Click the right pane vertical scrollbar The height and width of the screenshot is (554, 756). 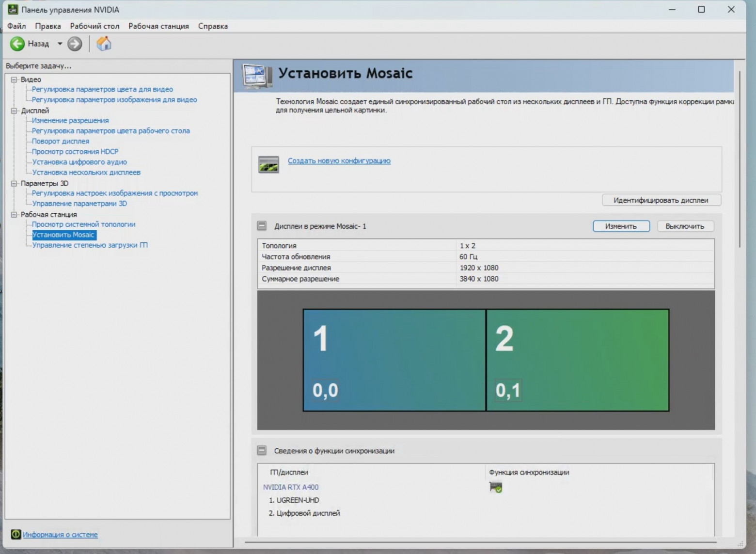pyautogui.click(x=740, y=159)
